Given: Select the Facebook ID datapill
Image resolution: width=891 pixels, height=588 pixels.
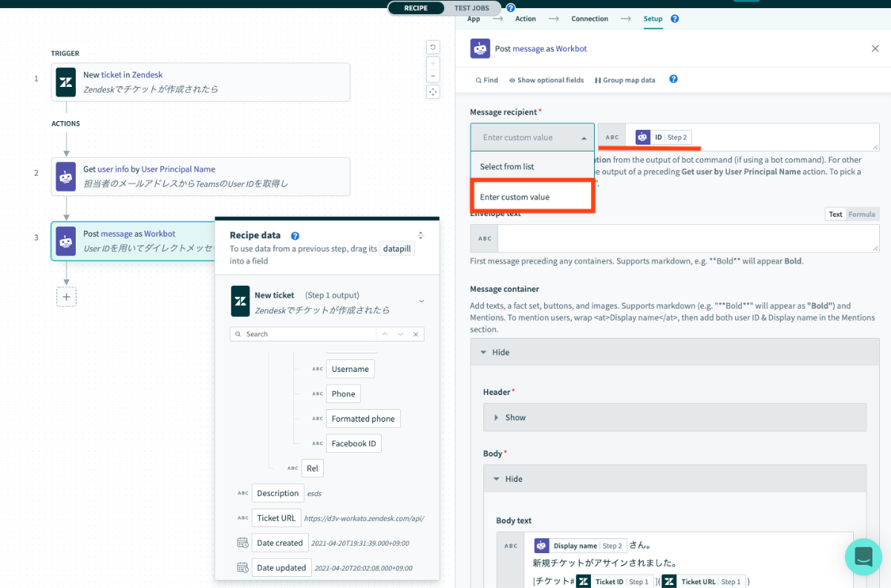Looking at the screenshot, I should [x=354, y=443].
